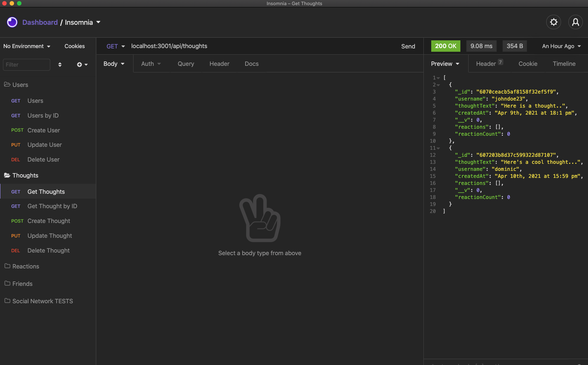Click the Insomnia logo icon
The image size is (588, 365).
tap(12, 22)
